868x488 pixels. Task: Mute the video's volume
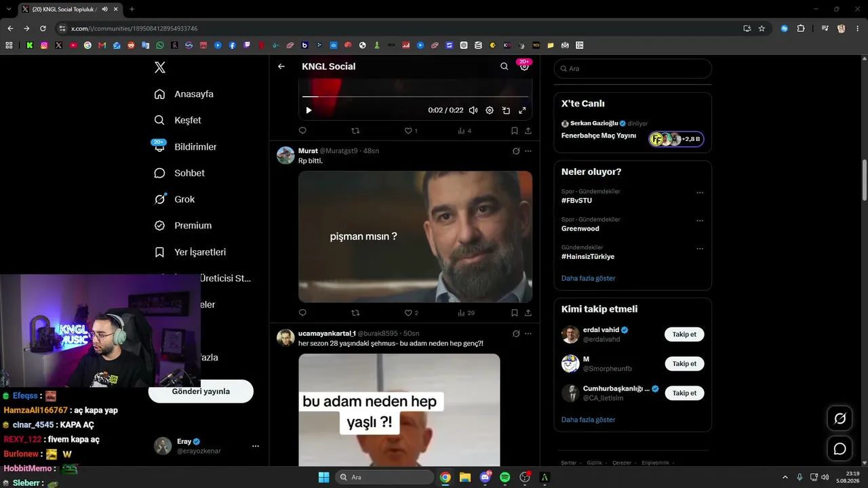point(473,110)
